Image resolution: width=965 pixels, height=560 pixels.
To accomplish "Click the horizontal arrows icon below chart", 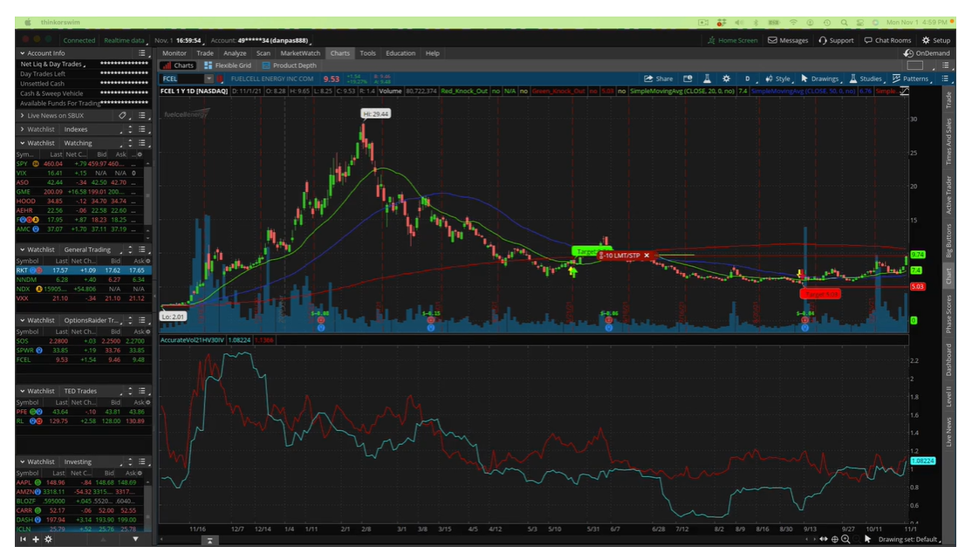I will click(x=824, y=539).
